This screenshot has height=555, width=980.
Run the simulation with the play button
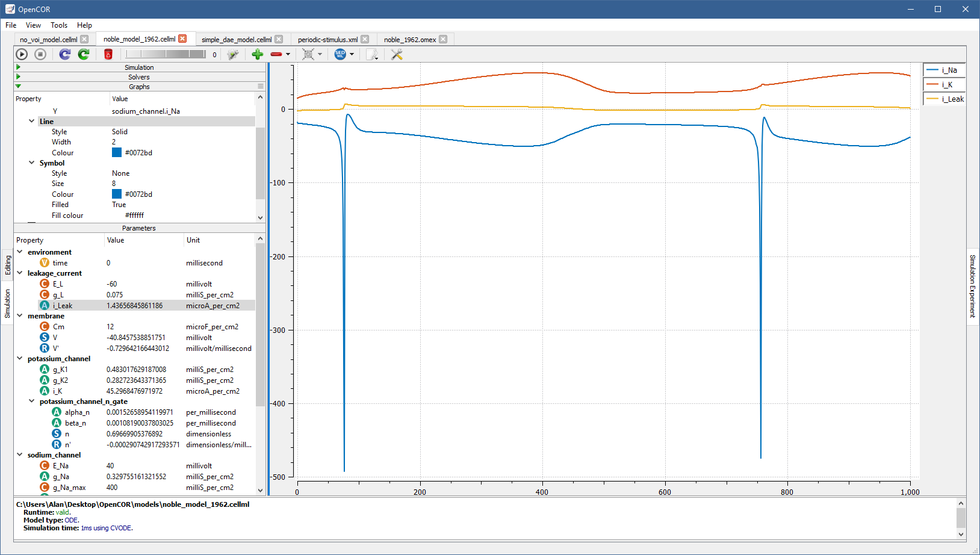point(22,54)
